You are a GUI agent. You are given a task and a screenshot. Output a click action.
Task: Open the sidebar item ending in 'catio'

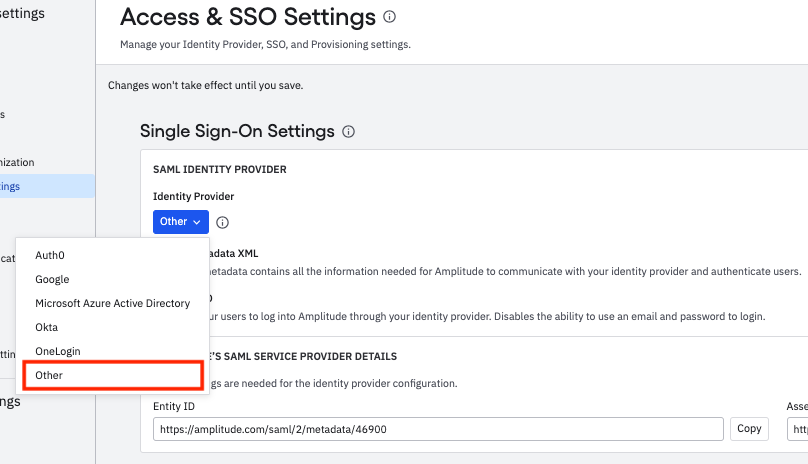tap(8, 258)
